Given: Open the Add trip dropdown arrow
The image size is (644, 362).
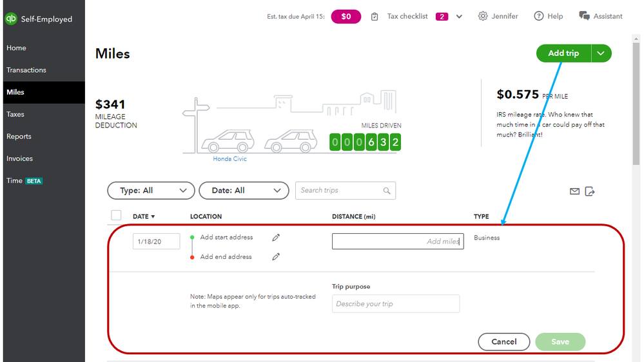Looking at the screenshot, I should [x=601, y=53].
